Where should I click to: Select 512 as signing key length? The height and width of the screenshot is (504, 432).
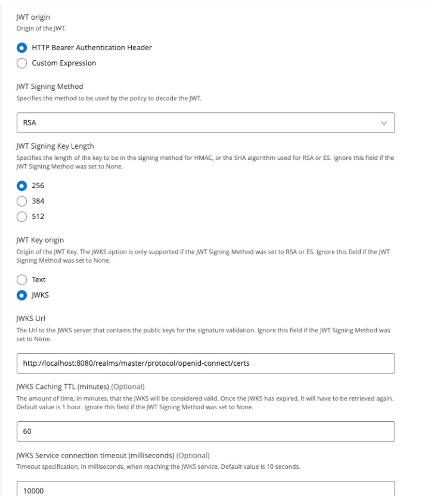click(x=22, y=217)
